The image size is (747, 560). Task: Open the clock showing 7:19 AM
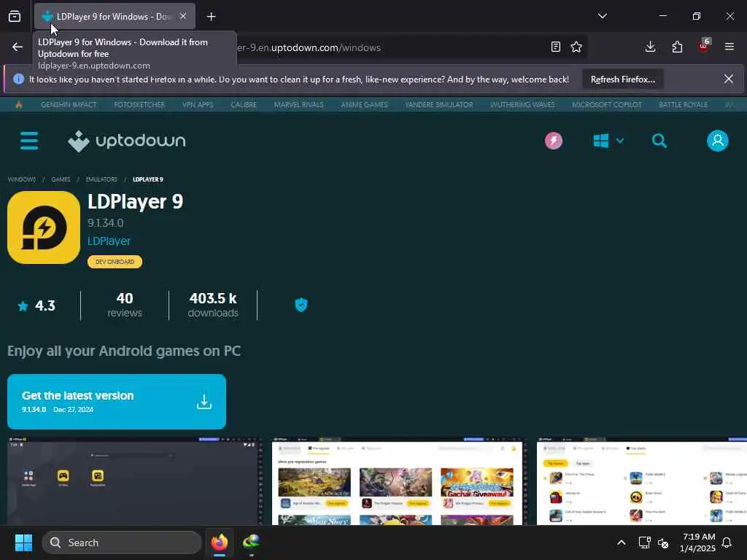pyautogui.click(x=698, y=542)
